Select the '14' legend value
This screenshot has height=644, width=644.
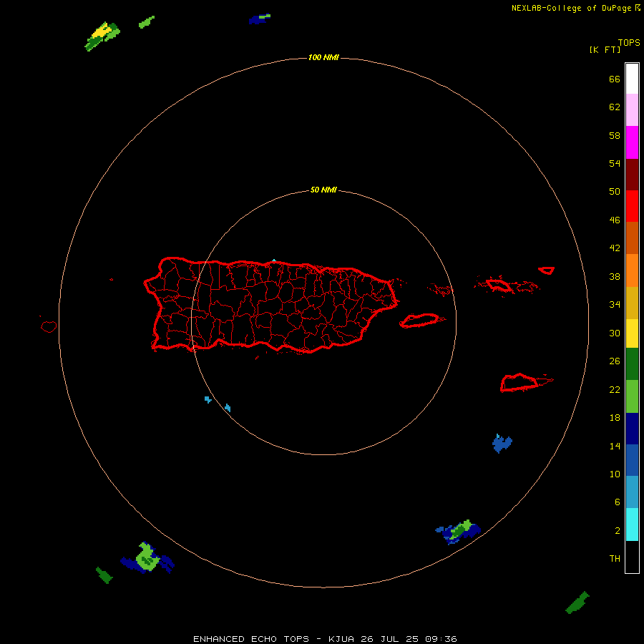point(615,447)
